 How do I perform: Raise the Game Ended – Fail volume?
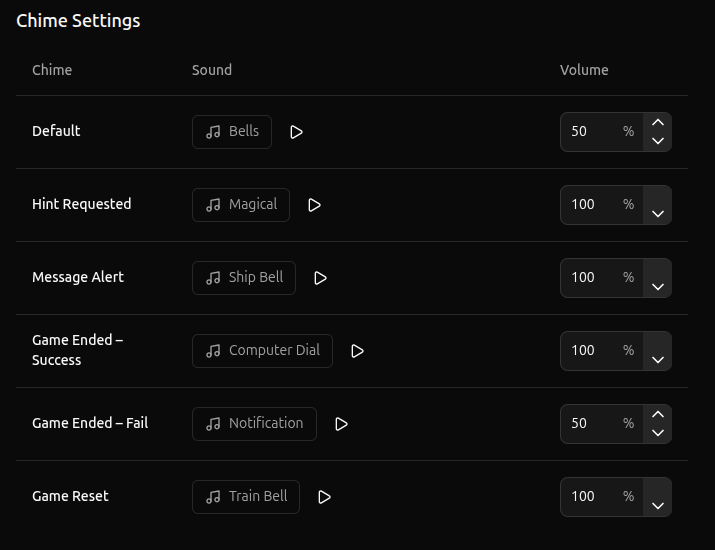coord(658,414)
